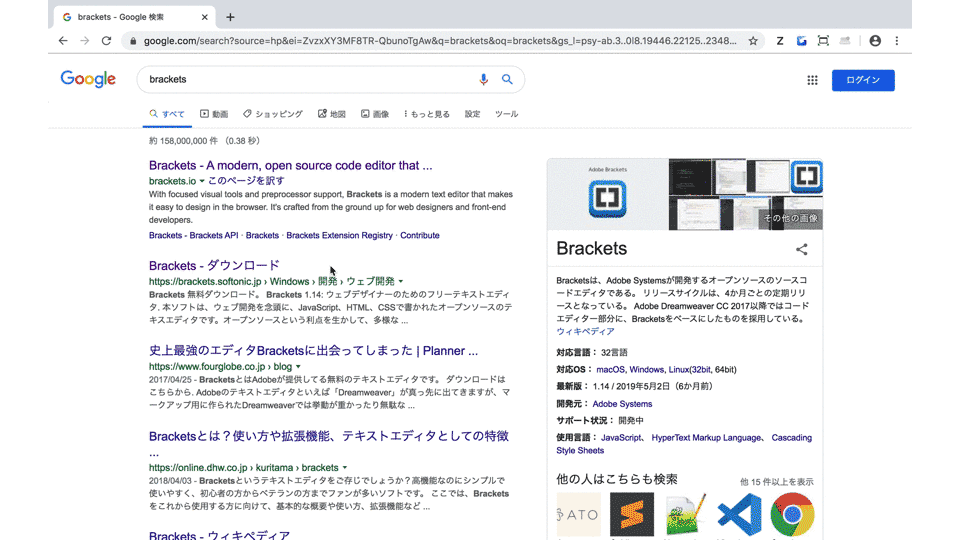The width and height of the screenshot is (960, 540).
Task: Open Brackets Extension Registry sitelink
Action: (x=339, y=235)
